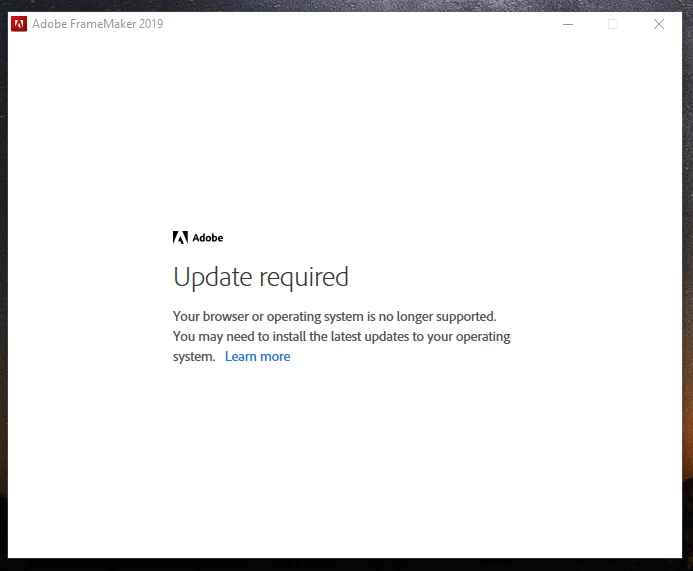
Task: Click the 'Adobe FrameMaker 2019' window title
Action: point(98,24)
